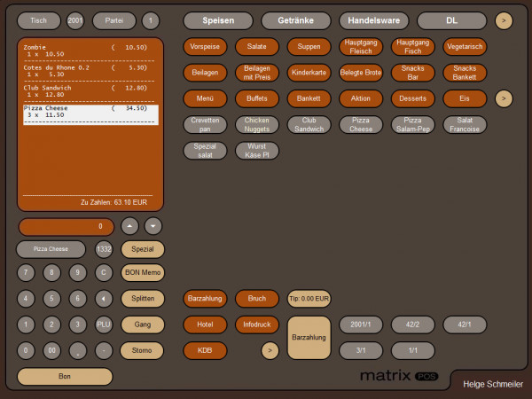Click the Bruch button

257,299
